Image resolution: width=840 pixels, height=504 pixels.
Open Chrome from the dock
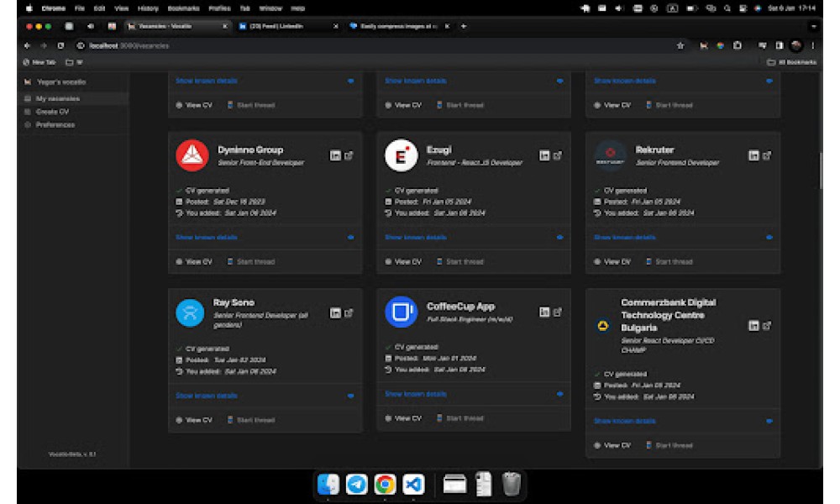(x=385, y=484)
